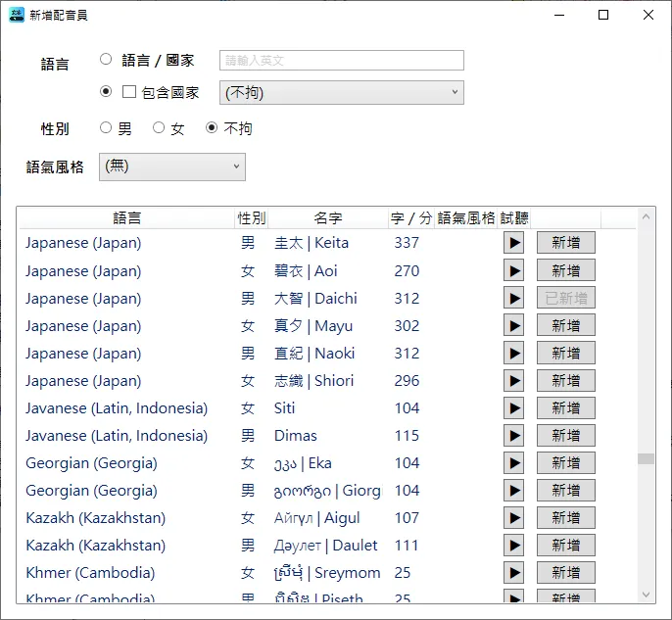Add voice Mayu with 新增
Screen dimensions: 672x620
(566, 325)
